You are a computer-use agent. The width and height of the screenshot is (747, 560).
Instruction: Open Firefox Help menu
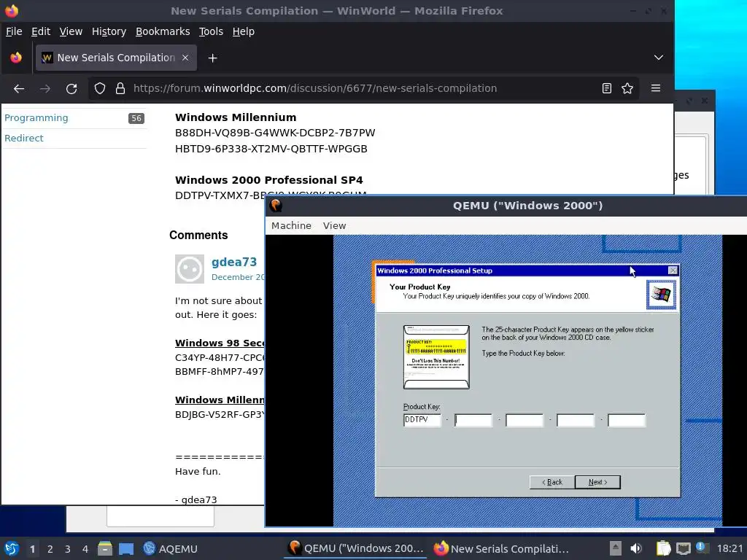pos(244,31)
